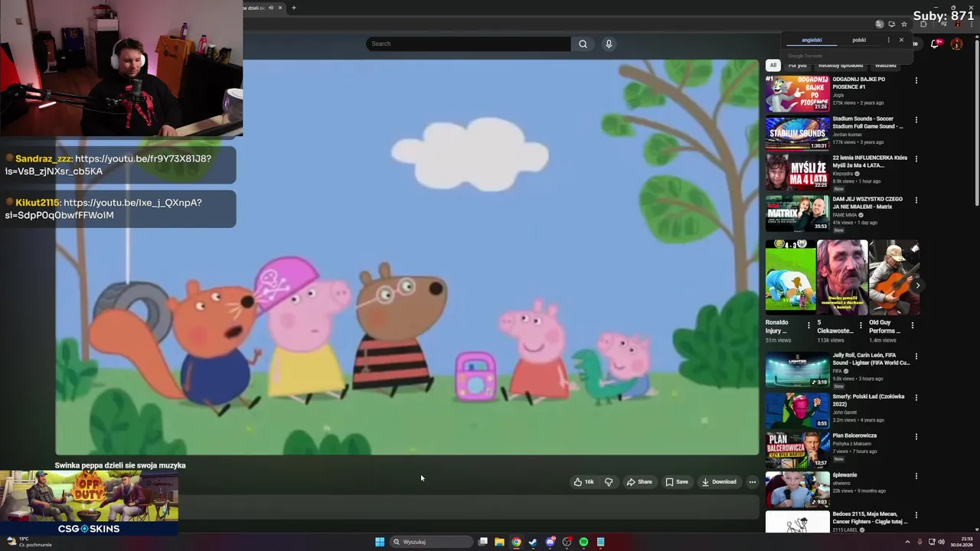Open options for DAM JEJ WSZYSTKO video
The width and height of the screenshot is (980, 551).
[x=916, y=201]
